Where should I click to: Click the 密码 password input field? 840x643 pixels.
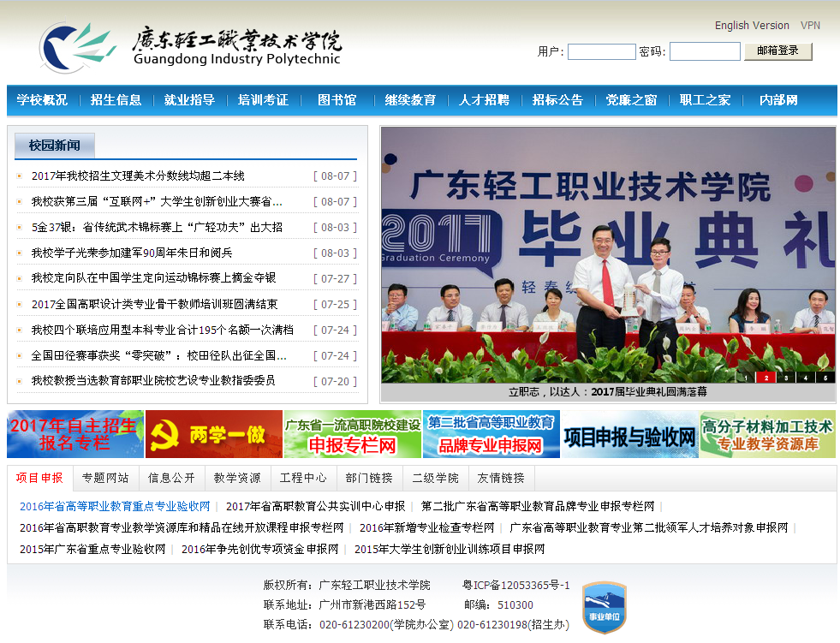(704, 51)
